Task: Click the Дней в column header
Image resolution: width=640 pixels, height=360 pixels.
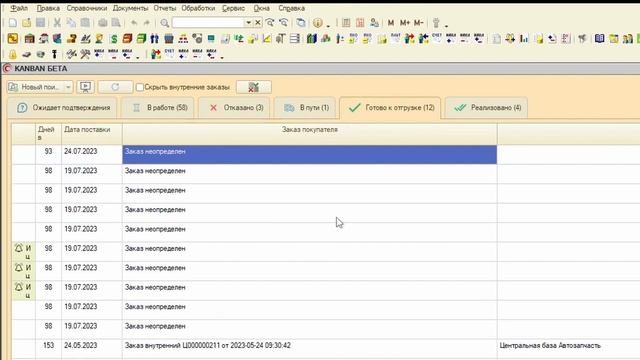Action: [x=48, y=134]
